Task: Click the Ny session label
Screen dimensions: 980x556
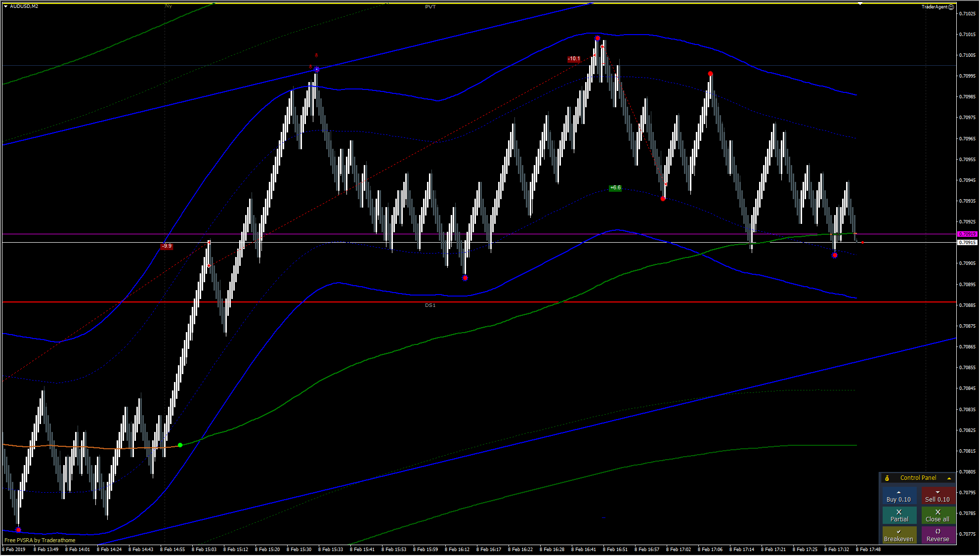Action: (169, 6)
